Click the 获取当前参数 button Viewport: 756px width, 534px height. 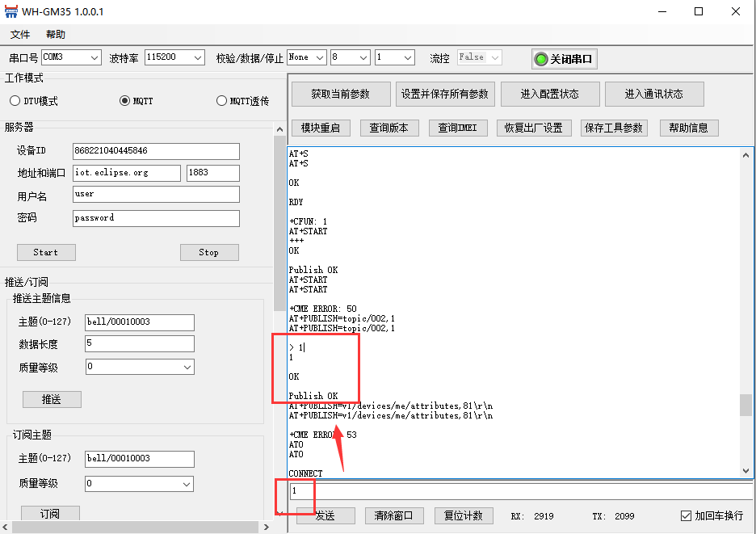click(341, 94)
